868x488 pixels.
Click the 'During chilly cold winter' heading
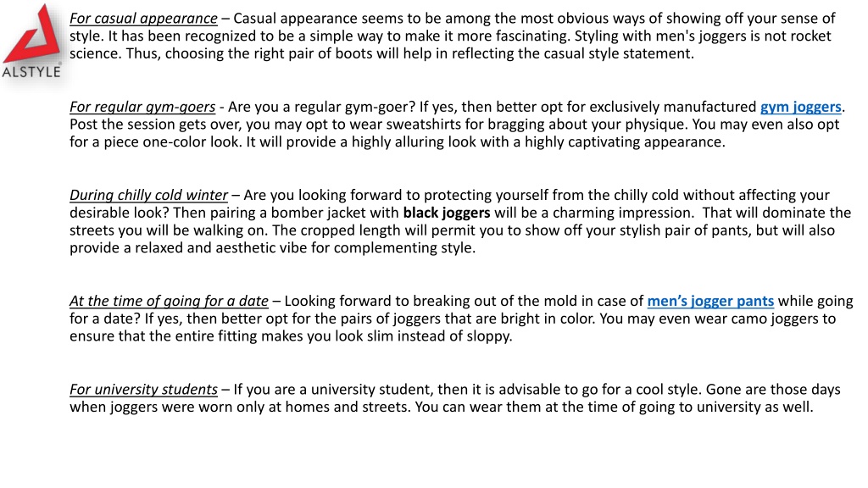pos(148,196)
